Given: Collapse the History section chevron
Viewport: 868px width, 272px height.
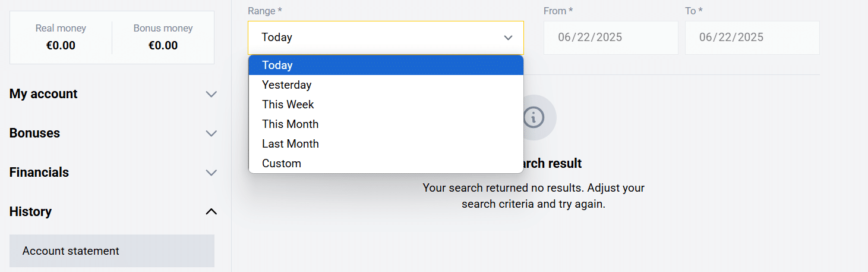Looking at the screenshot, I should click(x=211, y=212).
